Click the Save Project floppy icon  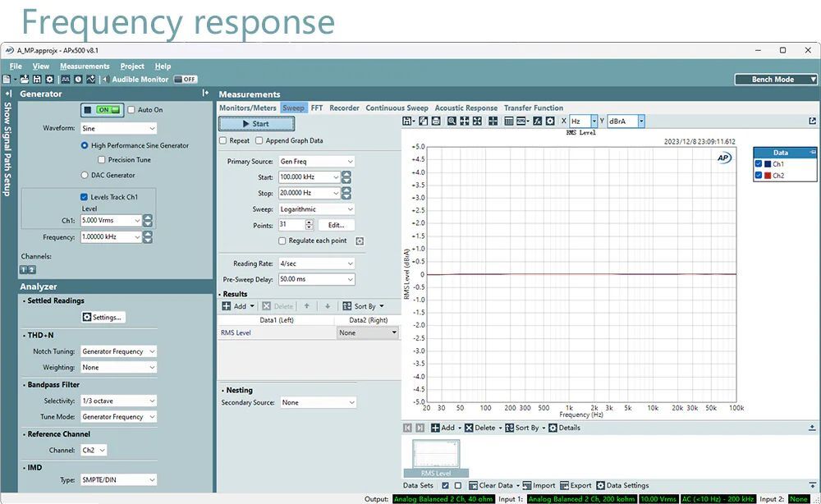[37, 79]
